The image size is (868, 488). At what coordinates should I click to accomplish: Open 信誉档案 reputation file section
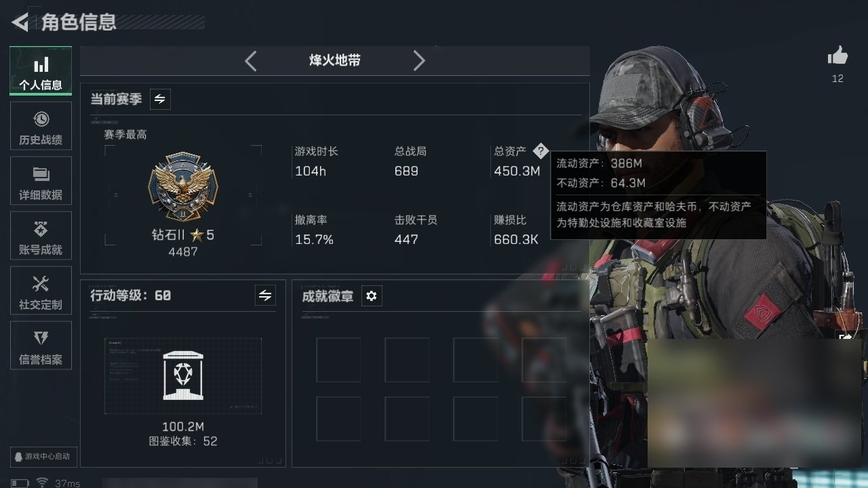coord(41,346)
